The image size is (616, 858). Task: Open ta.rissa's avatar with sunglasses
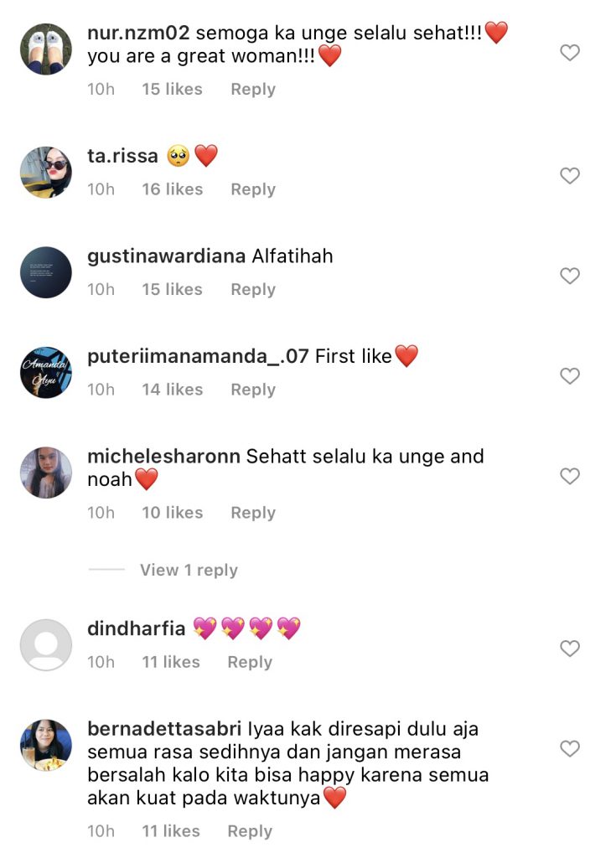tap(46, 173)
